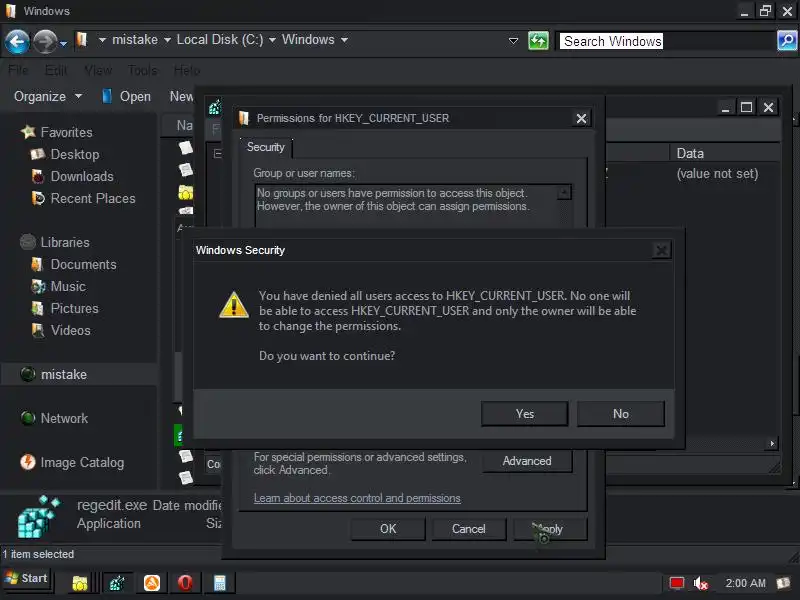Click Open in the Explorer toolbar

tap(127, 96)
